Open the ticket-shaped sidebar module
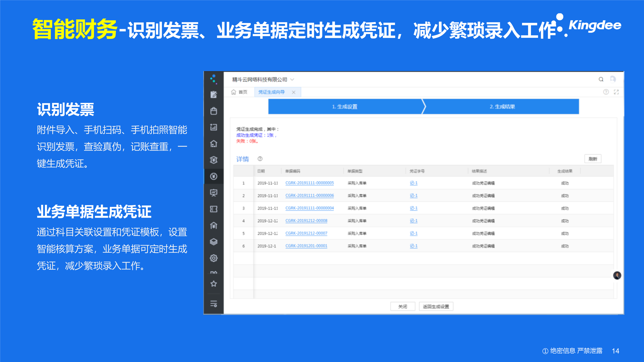The width and height of the screenshot is (644, 362). tap(213, 209)
